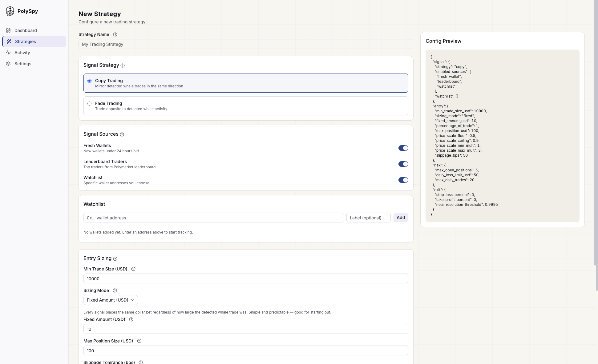Open the Signal Sources help icon
Screen dimensions: 598x364
(x=122, y=134)
